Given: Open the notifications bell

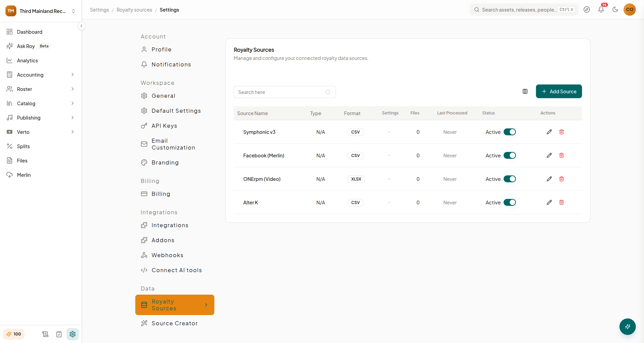Looking at the screenshot, I should (601, 10).
